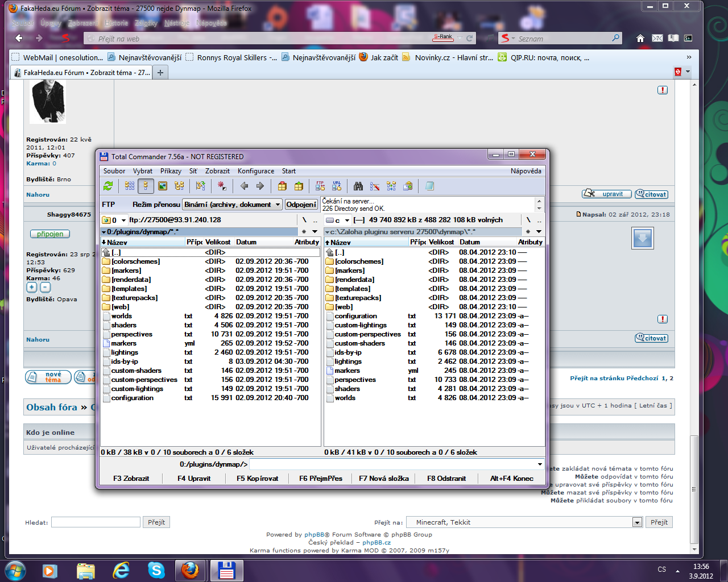Click F5 Kopírovat button
The image size is (728, 582).
(x=258, y=479)
